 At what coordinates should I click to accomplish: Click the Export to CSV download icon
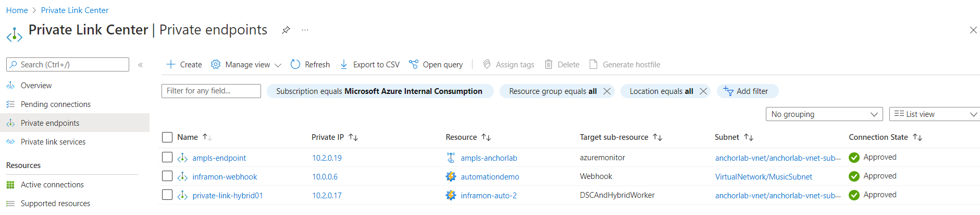pyautogui.click(x=344, y=64)
